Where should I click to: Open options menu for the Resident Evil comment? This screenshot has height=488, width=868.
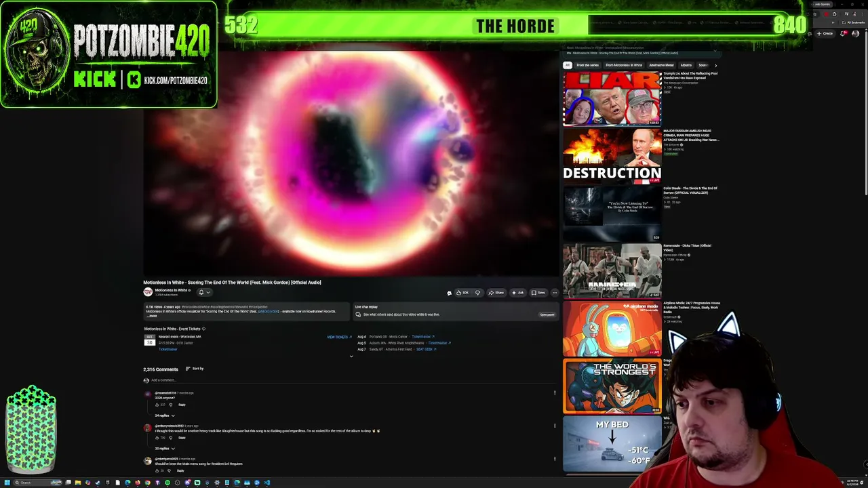pyautogui.click(x=555, y=459)
